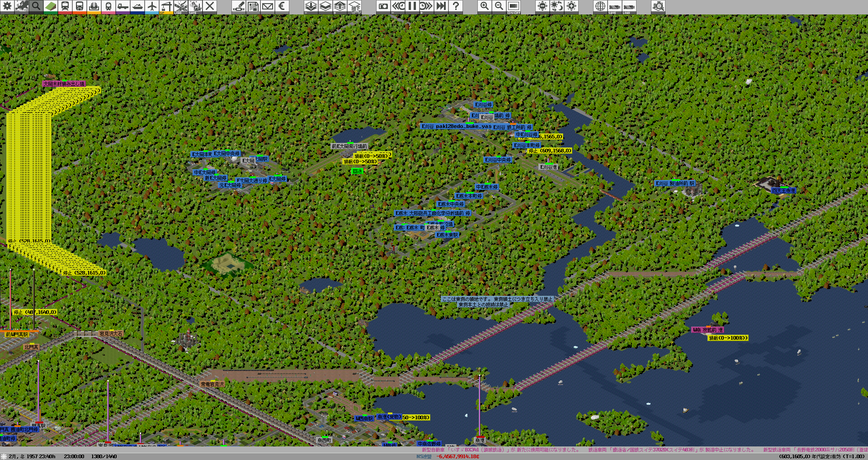Viewport: 868px width, 460px height.
Task: Slow down game speed
Action: click(x=398, y=6)
